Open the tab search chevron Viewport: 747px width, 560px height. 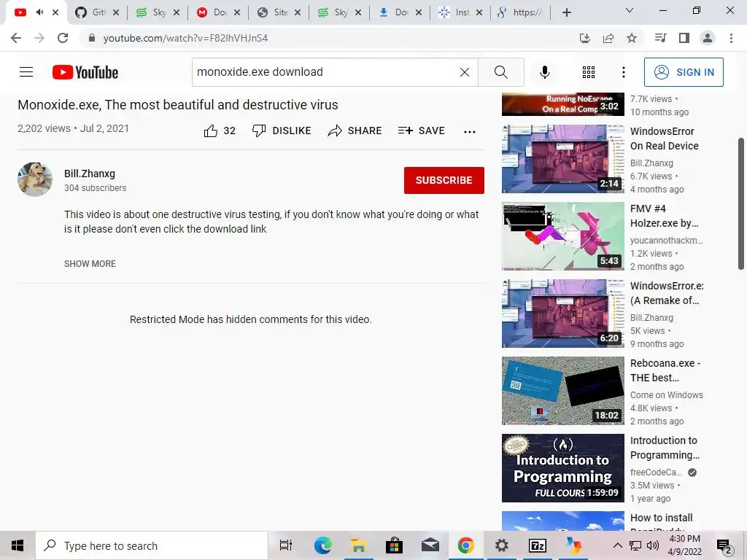coord(630,10)
